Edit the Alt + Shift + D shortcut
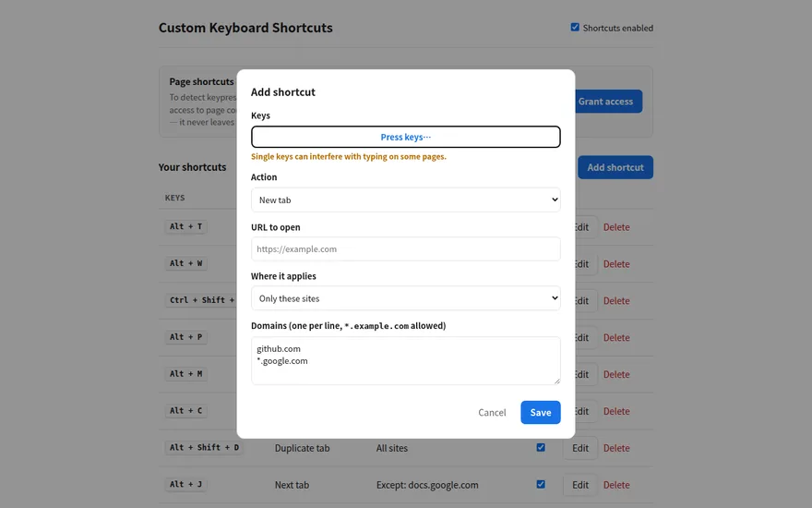 pos(580,448)
